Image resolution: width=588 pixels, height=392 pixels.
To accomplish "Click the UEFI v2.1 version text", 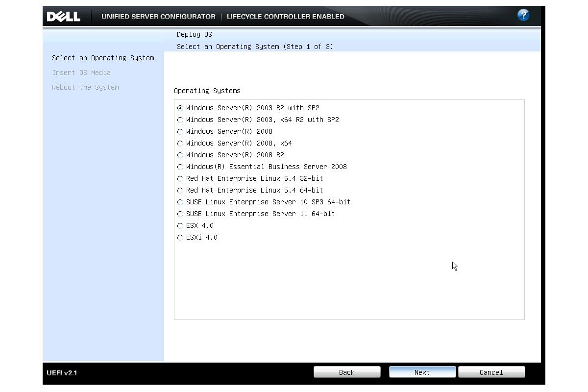I will pos(62,373).
